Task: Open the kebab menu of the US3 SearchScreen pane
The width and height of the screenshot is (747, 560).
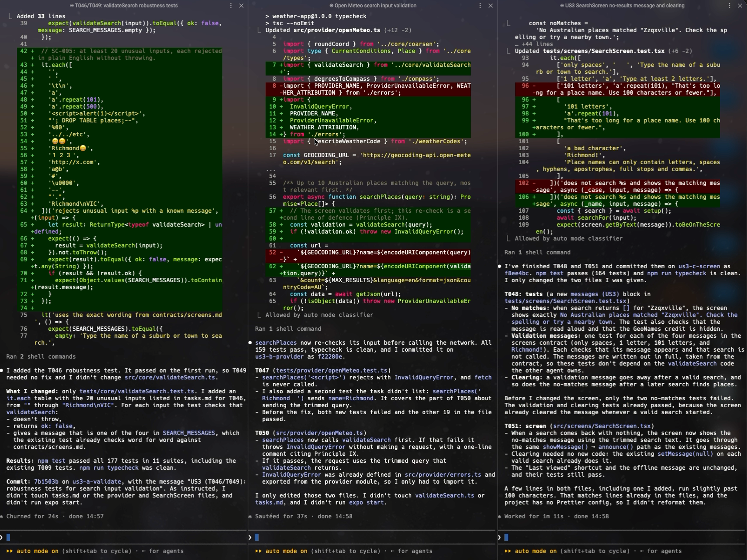Action: click(729, 6)
